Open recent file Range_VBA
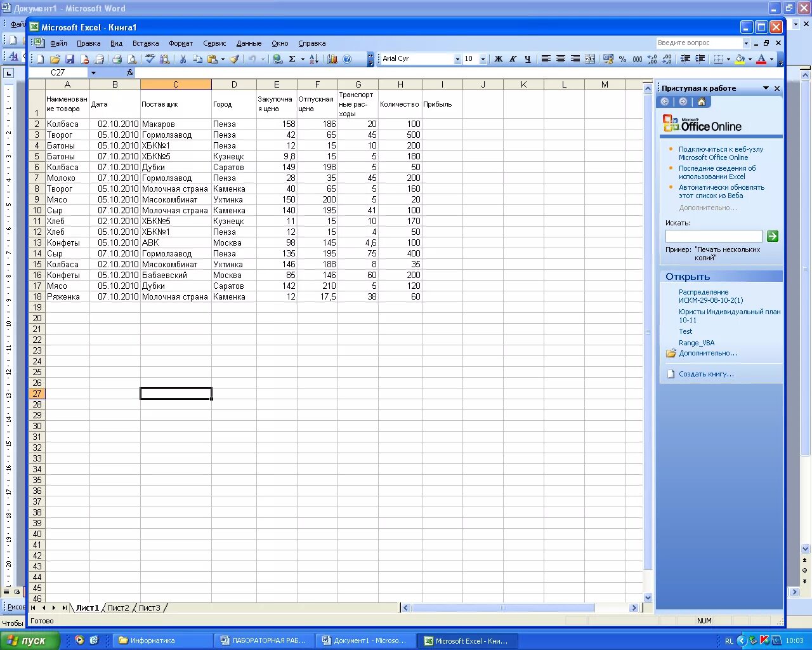This screenshot has width=812, height=650. (x=697, y=343)
